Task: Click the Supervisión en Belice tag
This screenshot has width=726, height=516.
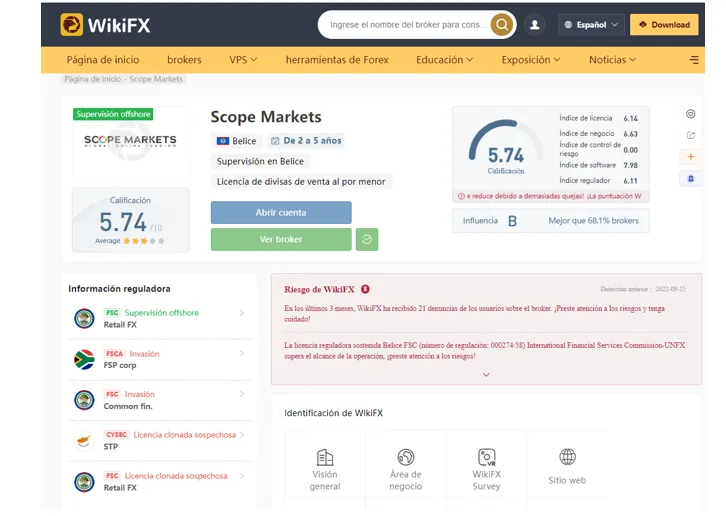Action: [x=260, y=162]
